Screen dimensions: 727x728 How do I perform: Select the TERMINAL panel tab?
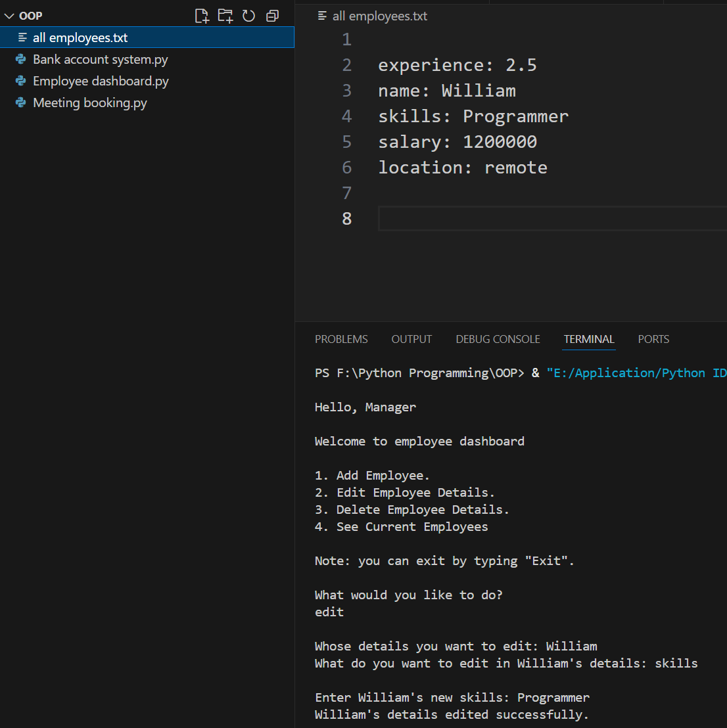click(589, 339)
